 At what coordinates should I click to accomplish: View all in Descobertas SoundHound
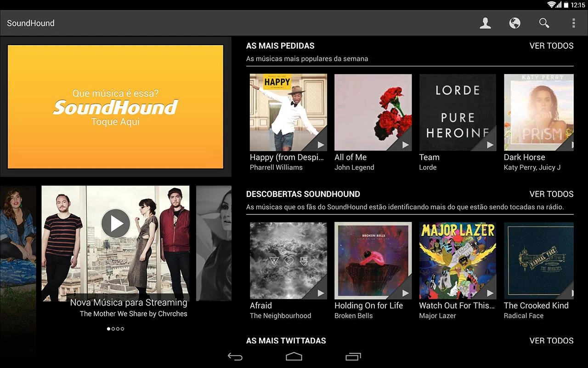(551, 194)
